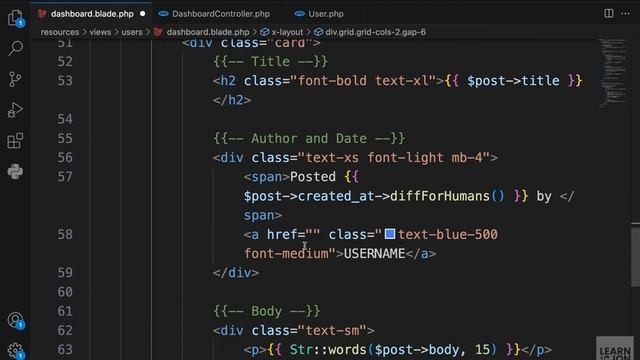Image resolution: width=640 pixels, height=360 pixels.
Task: Open the Accounts menu
Action: (16, 320)
